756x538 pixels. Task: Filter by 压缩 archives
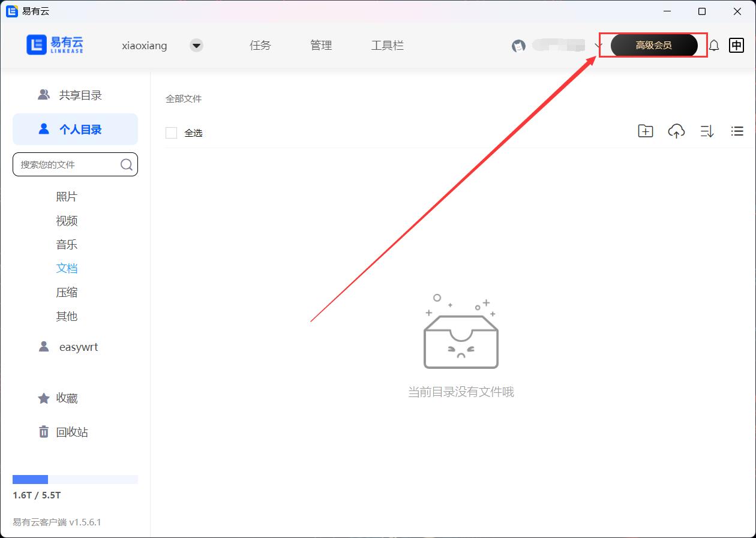[67, 292]
